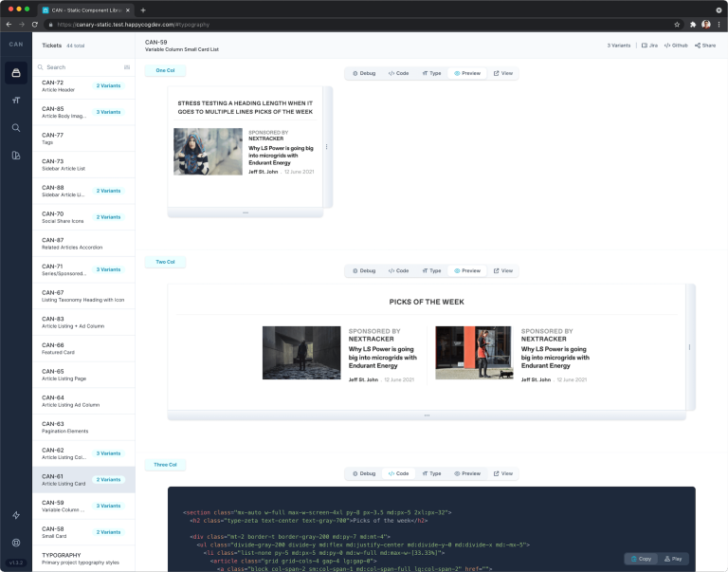The width and height of the screenshot is (728, 572).
Task: Open the Github link in header
Action: [x=676, y=46]
